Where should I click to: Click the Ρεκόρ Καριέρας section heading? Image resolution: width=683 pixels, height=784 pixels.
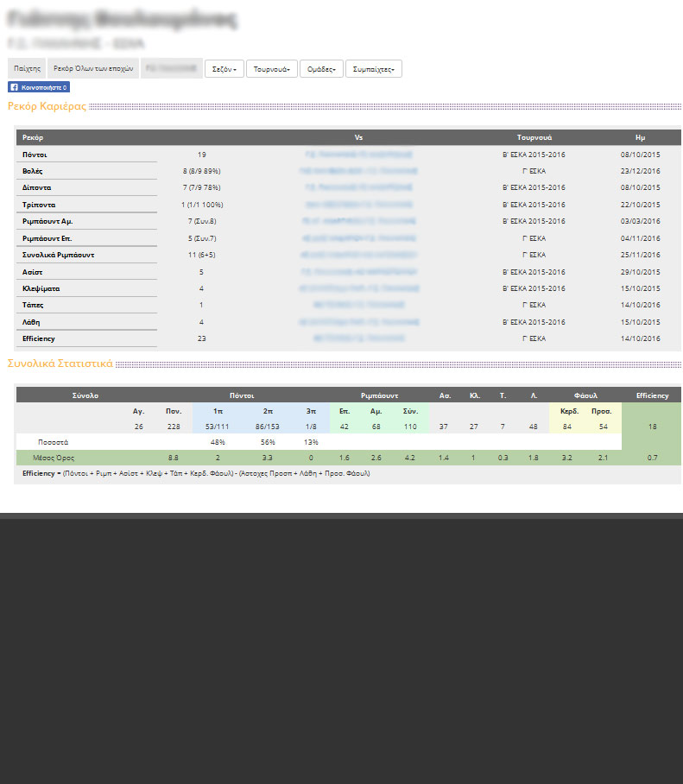click(47, 106)
